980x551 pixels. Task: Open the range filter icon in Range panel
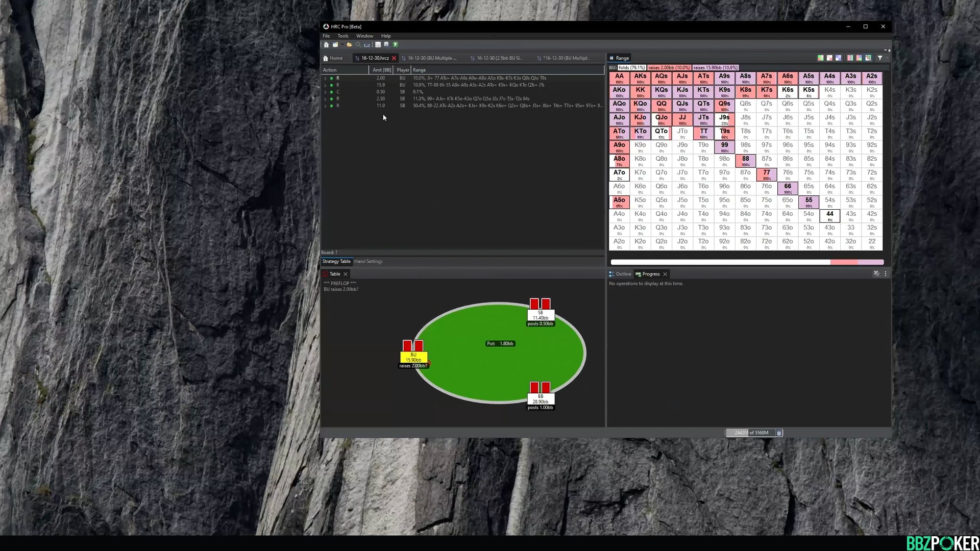879,58
